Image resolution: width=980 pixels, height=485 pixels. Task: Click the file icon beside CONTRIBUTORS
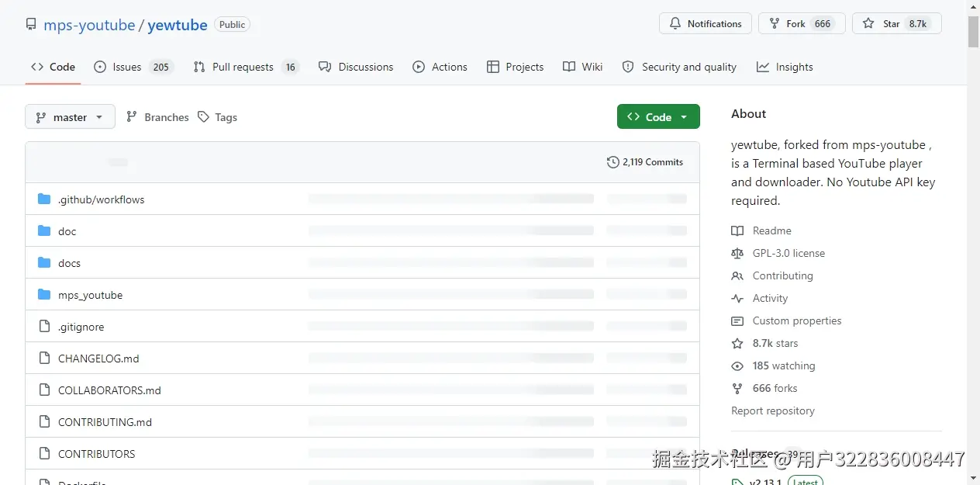[x=44, y=454]
